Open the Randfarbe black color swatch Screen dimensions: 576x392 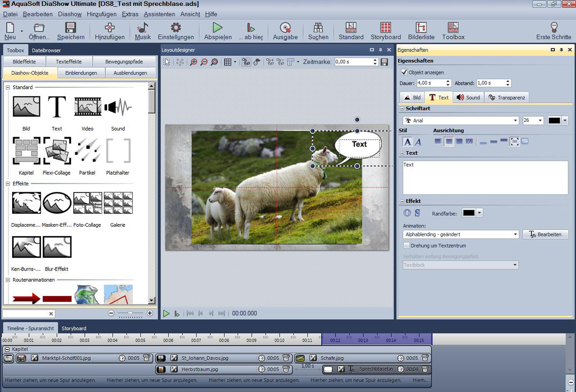click(469, 213)
